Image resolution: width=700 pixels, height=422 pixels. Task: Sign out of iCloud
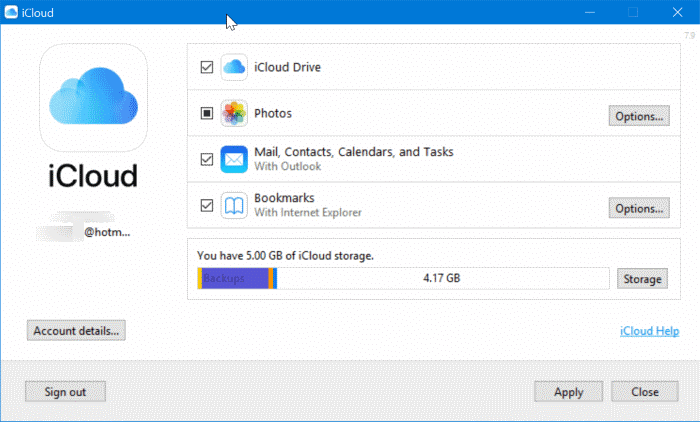point(65,392)
